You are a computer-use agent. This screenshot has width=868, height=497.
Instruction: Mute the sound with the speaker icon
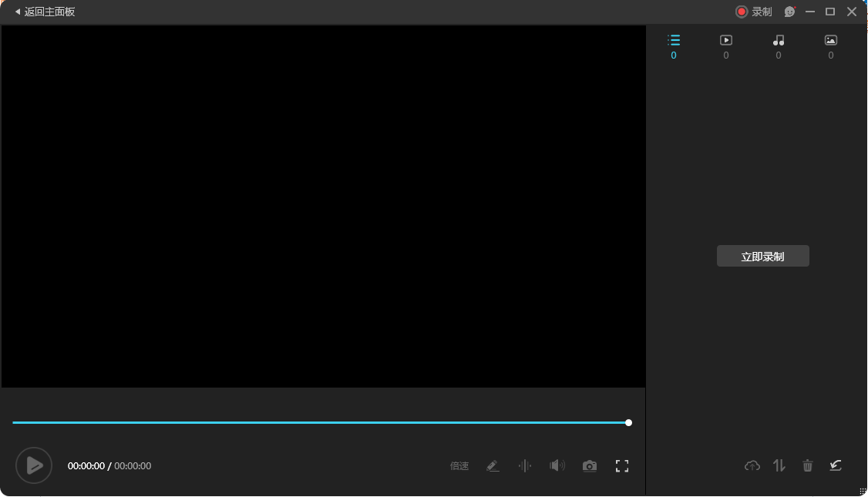point(557,465)
